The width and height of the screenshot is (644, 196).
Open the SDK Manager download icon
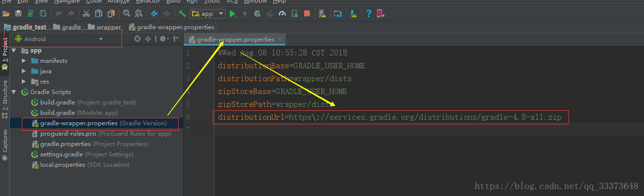(x=352, y=13)
